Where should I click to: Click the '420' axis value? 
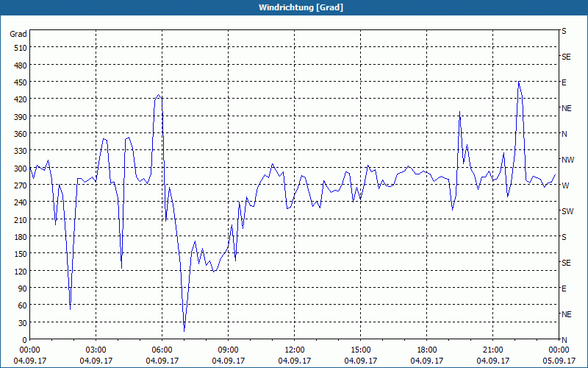click(21, 99)
